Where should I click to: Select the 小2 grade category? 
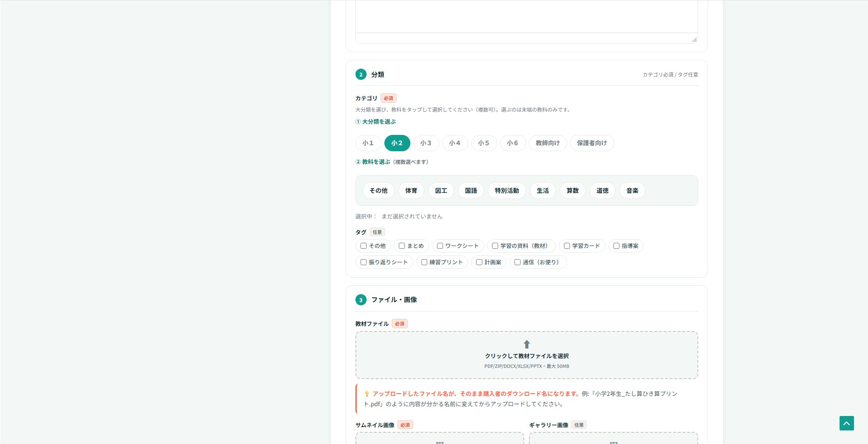[397, 143]
